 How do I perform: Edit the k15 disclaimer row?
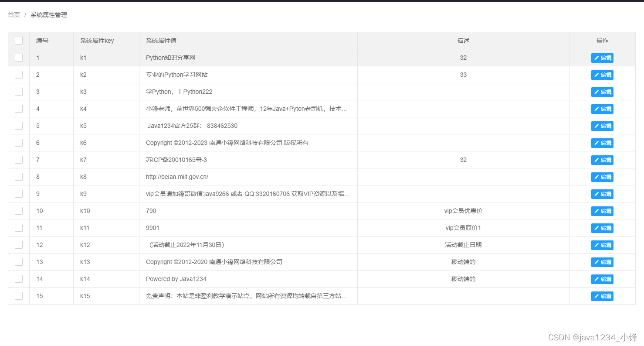pos(602,296)
